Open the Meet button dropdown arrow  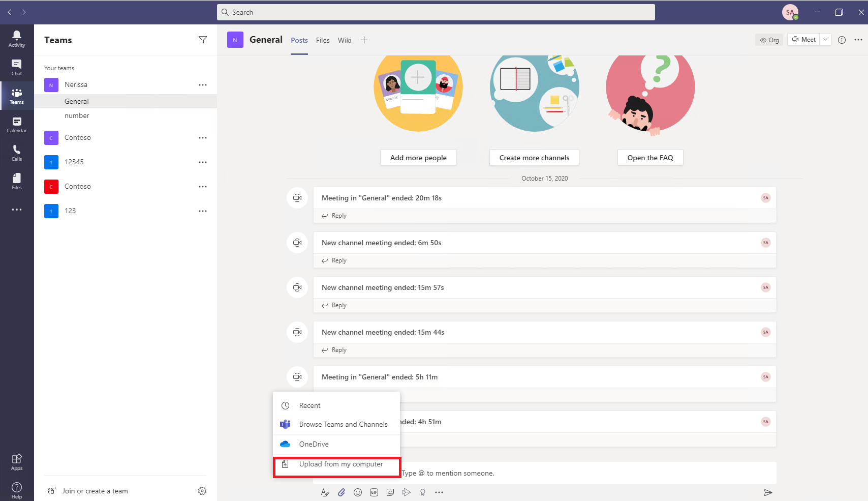point(825,39)
